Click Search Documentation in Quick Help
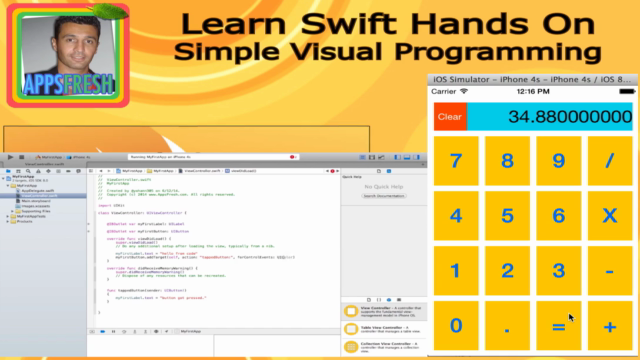The height and width of the screenshot is (360, 640). (384, 196)
